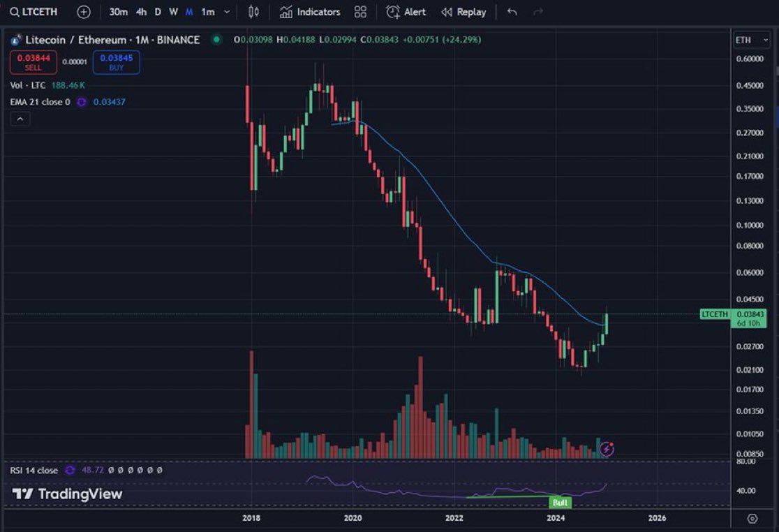Click the green market status dot
The image size is (779, 532).
point(216,39)
